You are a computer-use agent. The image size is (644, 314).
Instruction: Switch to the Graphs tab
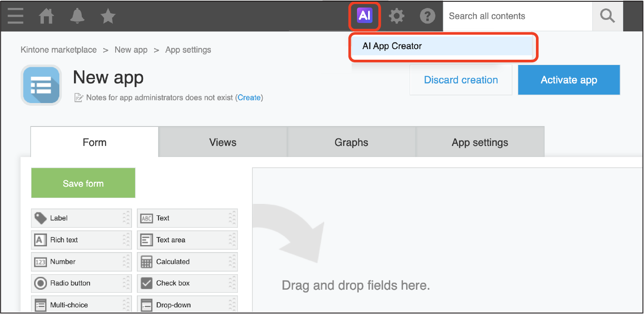pos(351,142)
